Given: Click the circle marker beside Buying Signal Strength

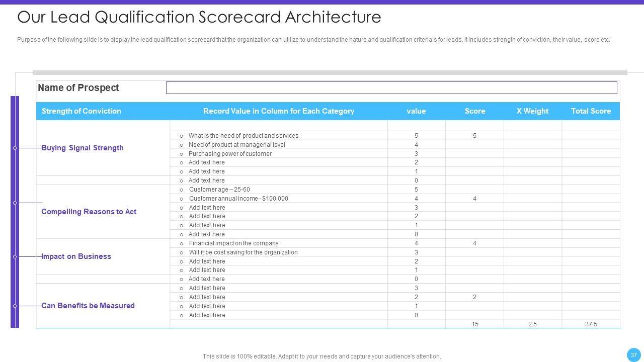Looking at the screenshot, I should click(x=15, y=148).
